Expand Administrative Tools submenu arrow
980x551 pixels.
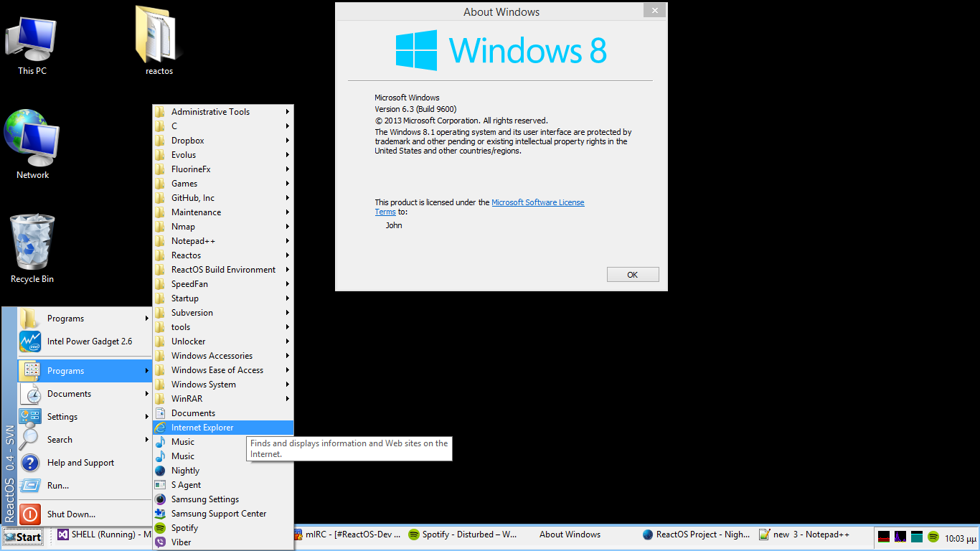pos(288,112)
